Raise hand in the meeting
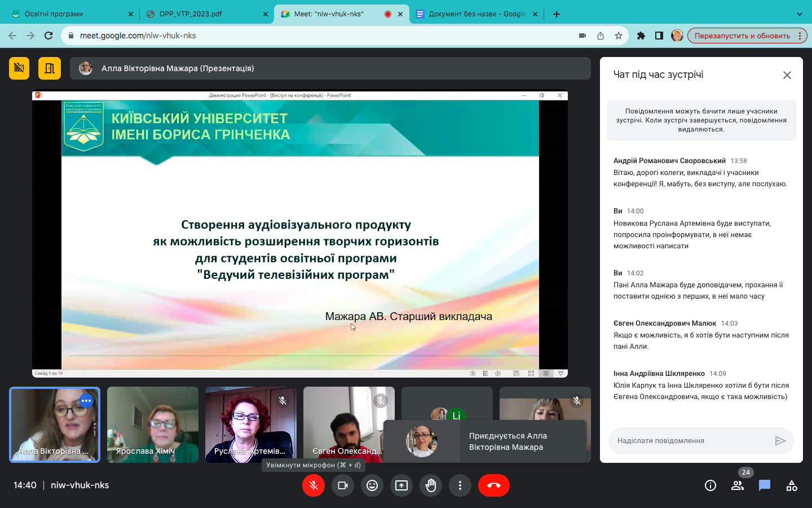Viewport: 812px width, 508px height. 431,485
